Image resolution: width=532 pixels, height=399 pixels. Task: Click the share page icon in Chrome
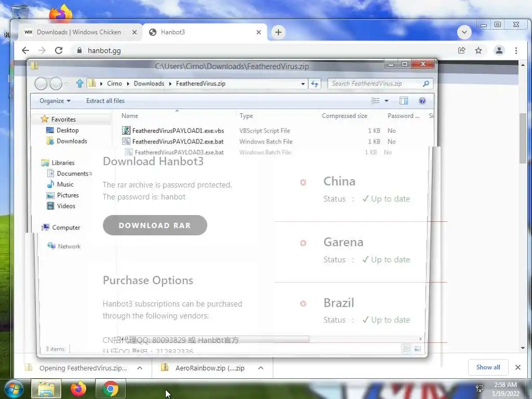click(461, 50)
